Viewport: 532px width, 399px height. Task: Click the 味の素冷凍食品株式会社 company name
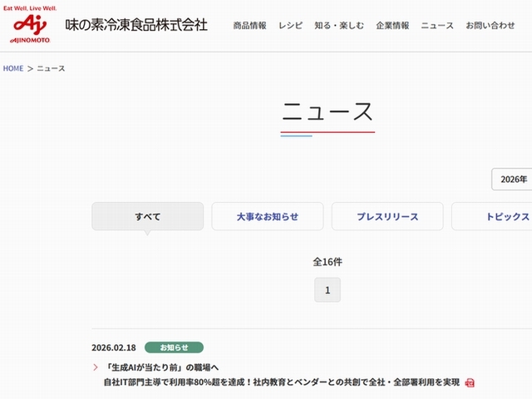click(x=136, y=26)
